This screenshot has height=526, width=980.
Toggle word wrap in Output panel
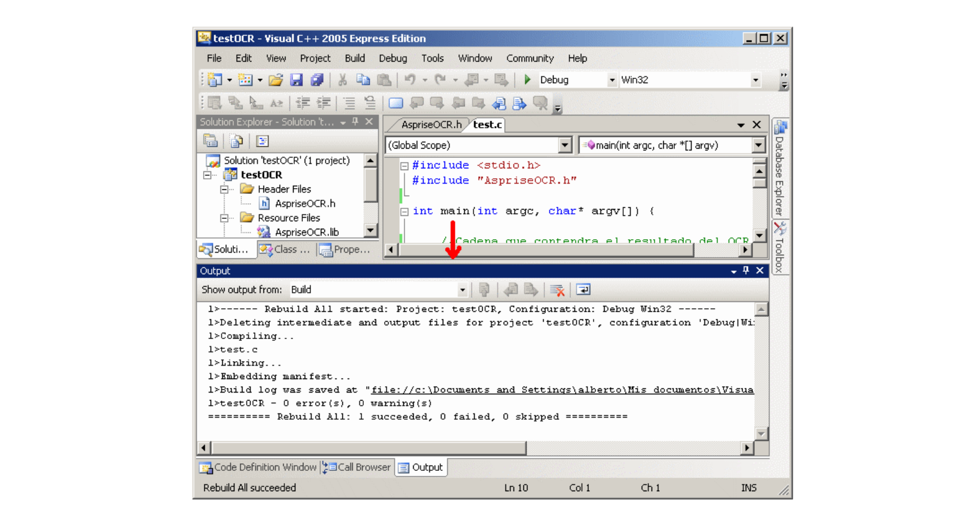[x=583, y=290]
